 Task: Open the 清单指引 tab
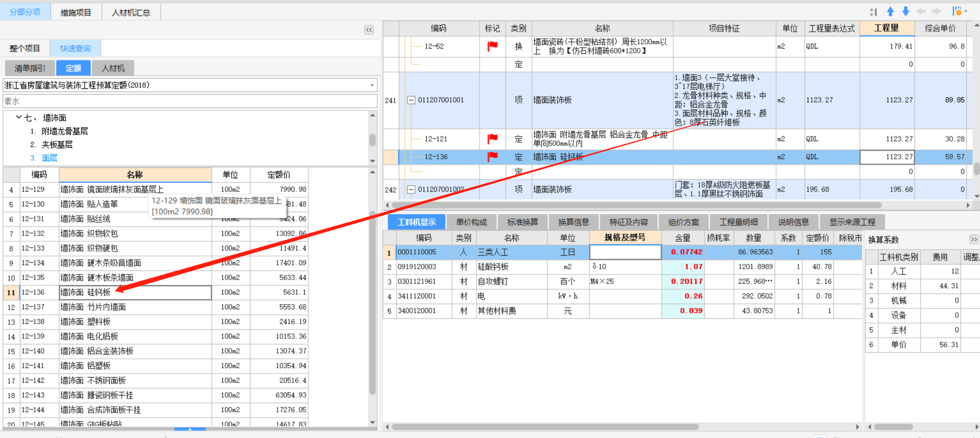click(x=30, y=68)
